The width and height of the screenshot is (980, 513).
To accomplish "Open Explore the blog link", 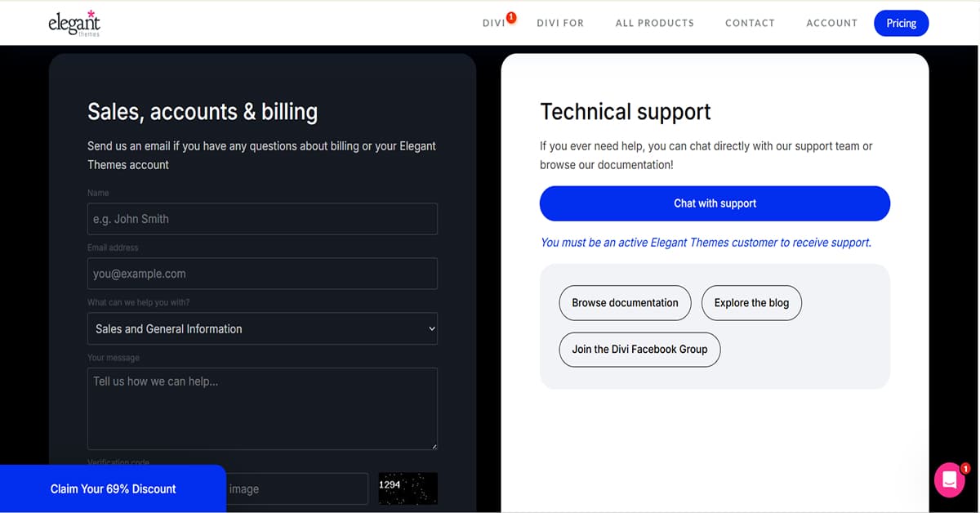I will (x=751, y=303).
